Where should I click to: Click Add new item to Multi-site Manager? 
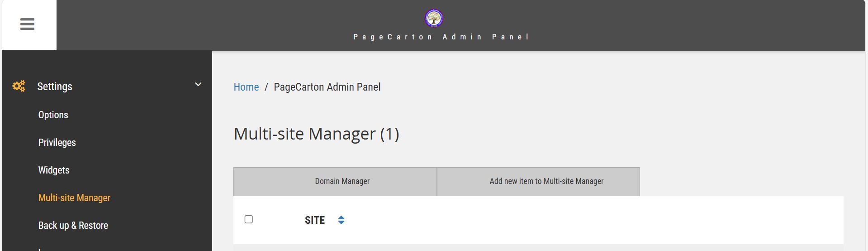546,181
